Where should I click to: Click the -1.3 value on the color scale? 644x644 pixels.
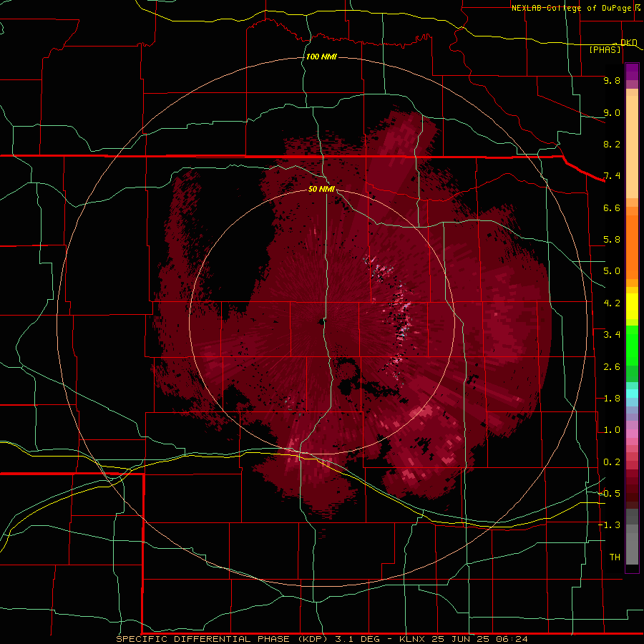tap(609, 525)
